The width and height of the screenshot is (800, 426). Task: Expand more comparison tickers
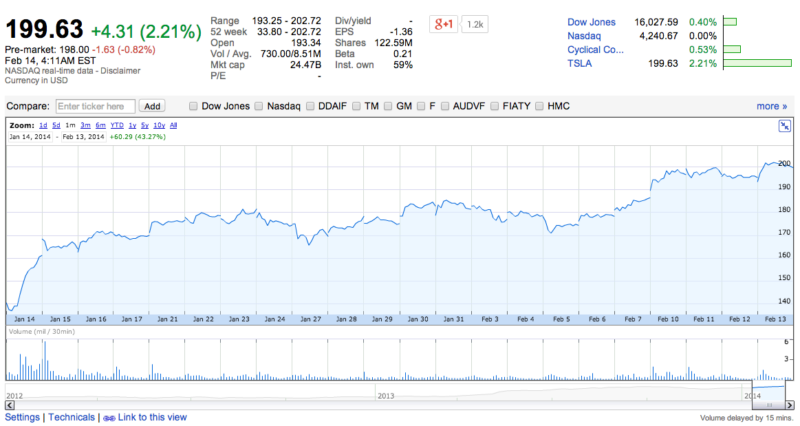tap(771, 106)
